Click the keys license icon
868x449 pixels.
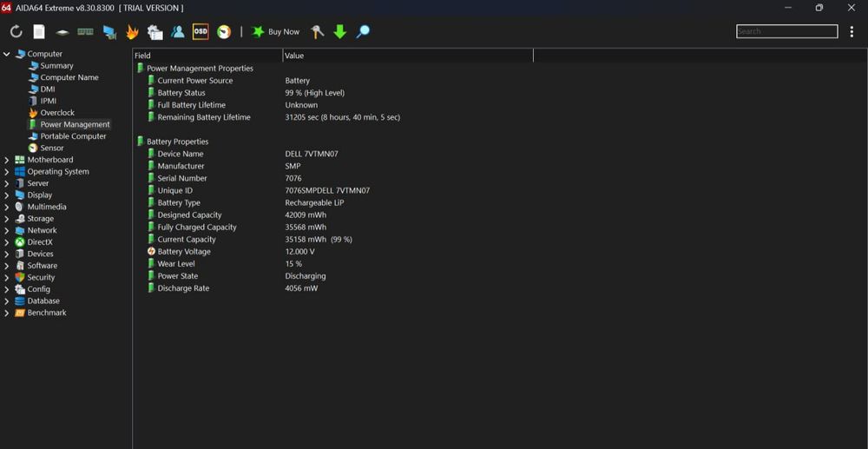317,31
